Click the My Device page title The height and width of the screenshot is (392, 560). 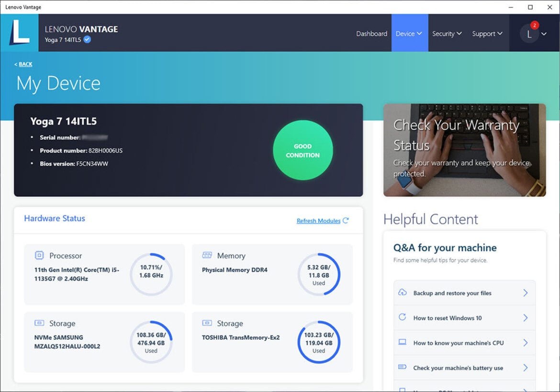pos(58,84)
